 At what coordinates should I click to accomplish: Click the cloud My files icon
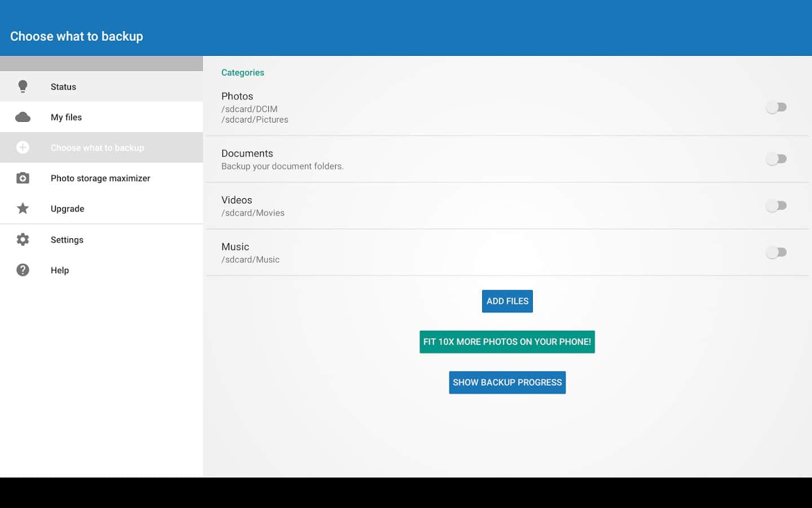23,117
